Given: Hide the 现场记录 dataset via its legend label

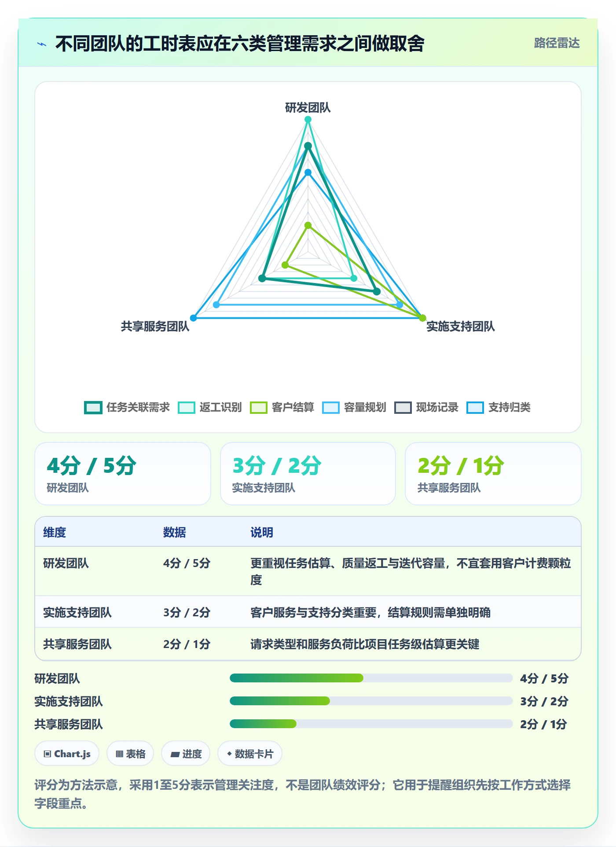Looking at the screenshot, I should point(437,407).
